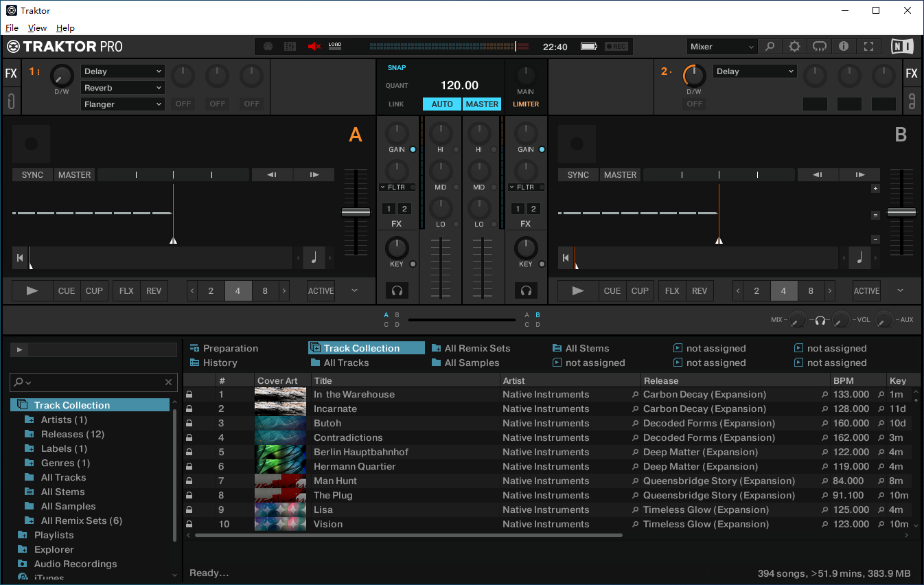Open the Mixer layout dropdown

click(721, 47)
